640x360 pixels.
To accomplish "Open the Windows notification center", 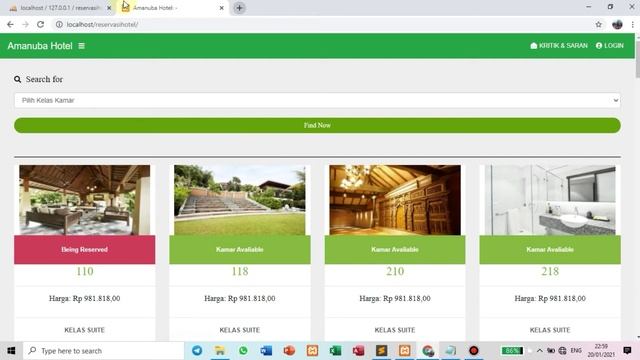I will (x=627, y=351).
